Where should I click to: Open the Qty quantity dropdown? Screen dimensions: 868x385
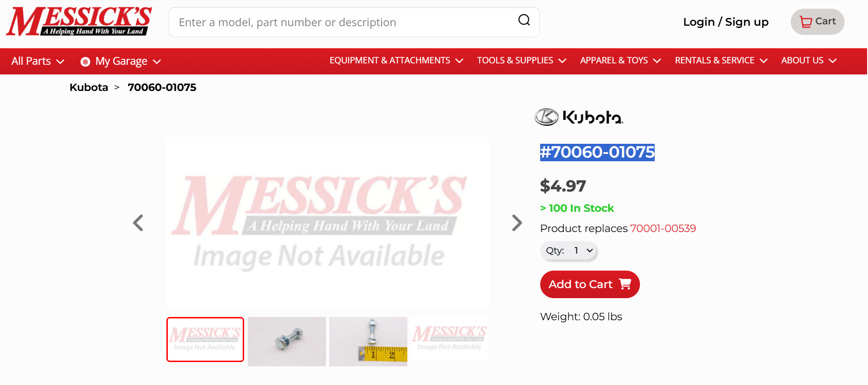coord(569,250)
